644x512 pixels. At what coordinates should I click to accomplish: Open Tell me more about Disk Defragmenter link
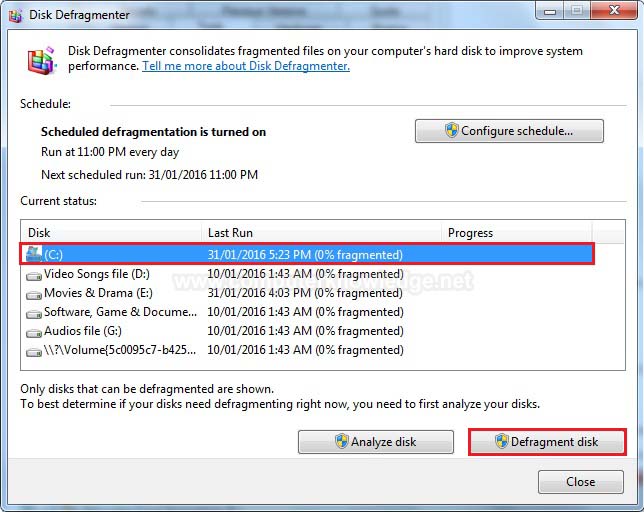tap(246, 66)
